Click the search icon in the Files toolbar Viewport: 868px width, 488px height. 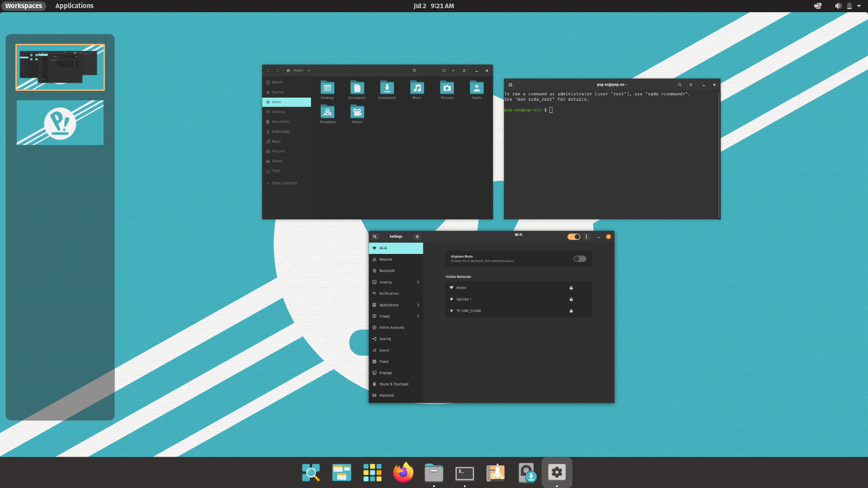[415, 70]
